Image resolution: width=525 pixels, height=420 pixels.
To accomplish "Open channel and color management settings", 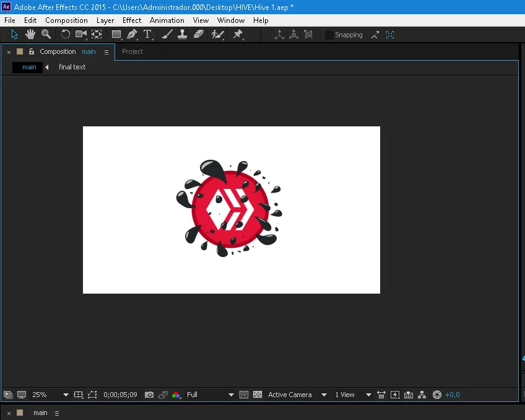I will (176, 395).
